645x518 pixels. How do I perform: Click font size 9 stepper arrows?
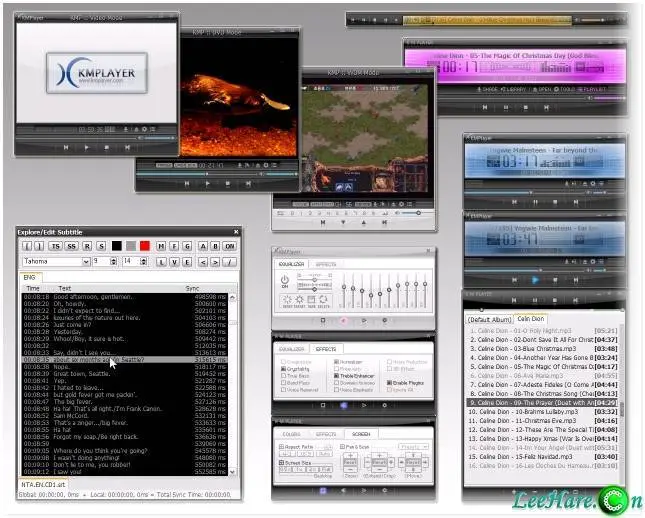click(x=114, y=262)
